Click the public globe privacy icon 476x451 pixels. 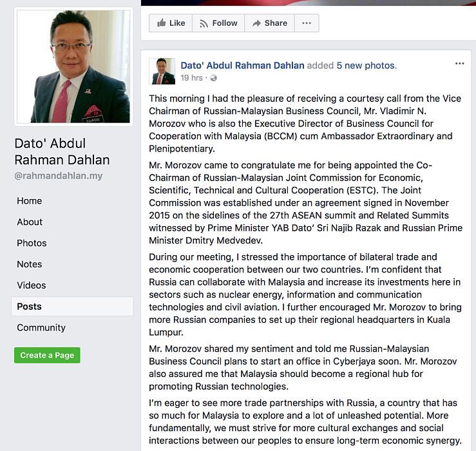click(214, 78)
